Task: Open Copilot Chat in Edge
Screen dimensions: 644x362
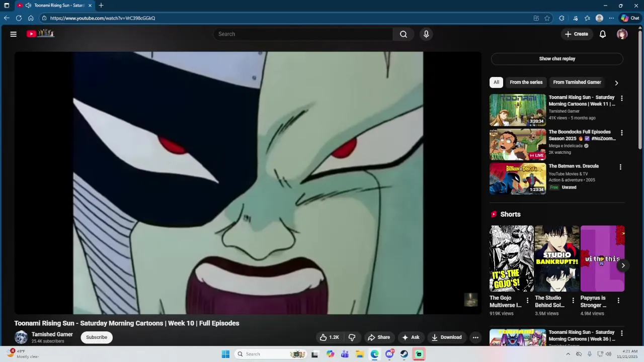Action: click(630, 18)
